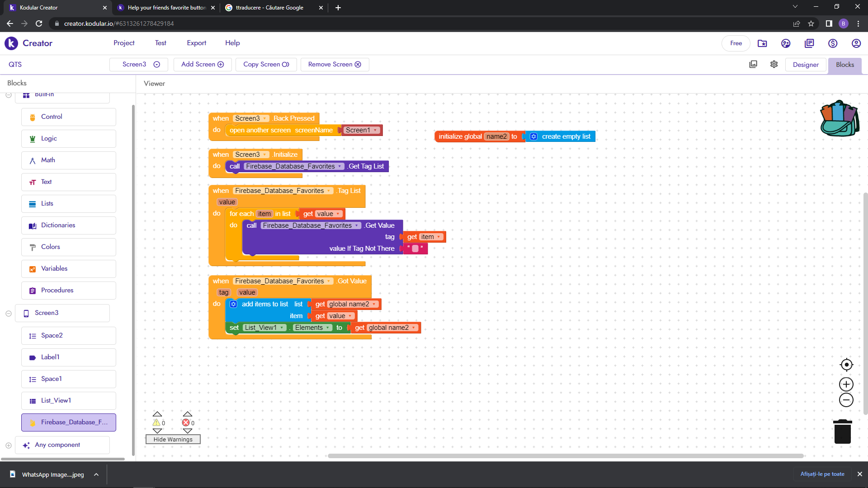Recenter blocks using the target icon
This screenshot has width=868, height=488.
tap(846, 365)
